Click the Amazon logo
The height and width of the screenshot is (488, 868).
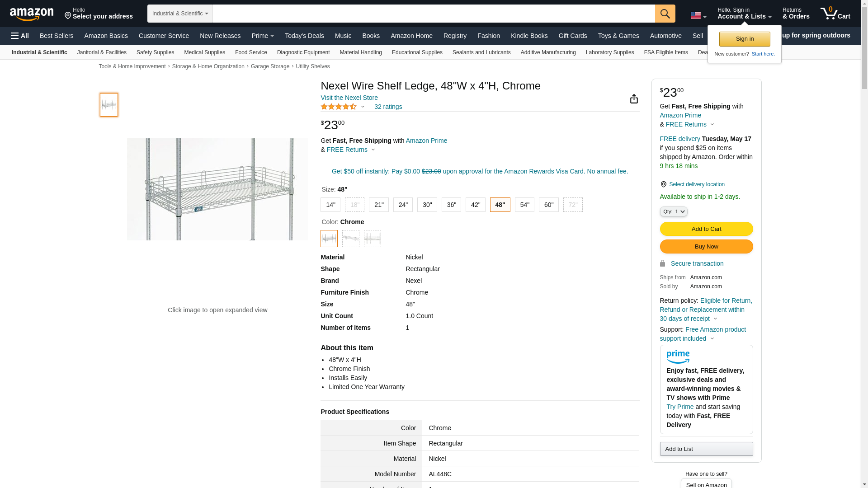click(32, 14)
